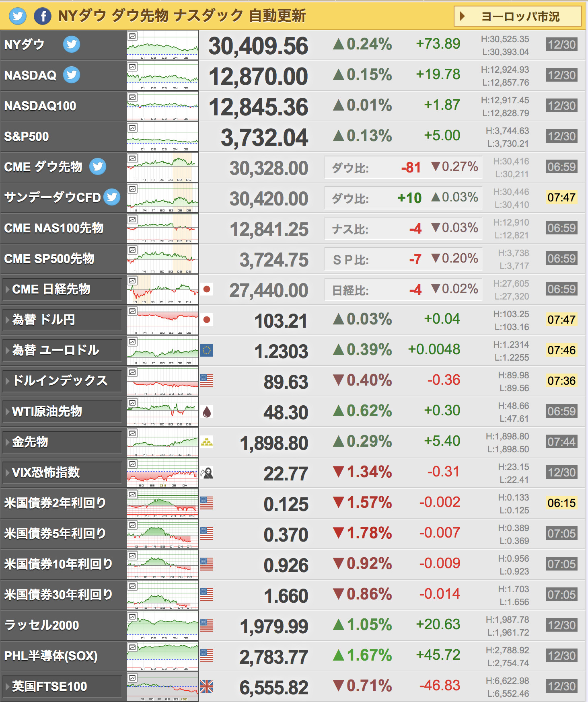Click the US flag on 米国債券2年利回り row

(x=207, y=503)
